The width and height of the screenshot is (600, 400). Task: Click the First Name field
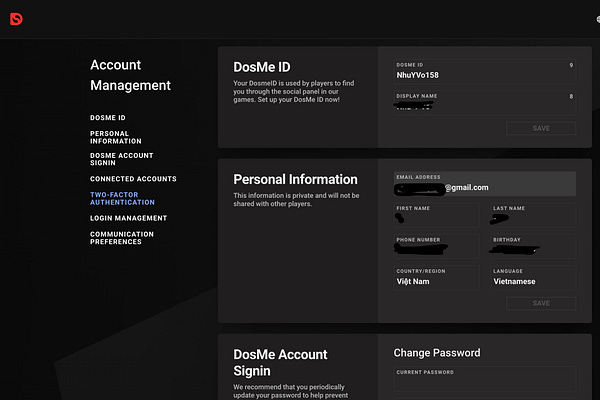point(436,215)
